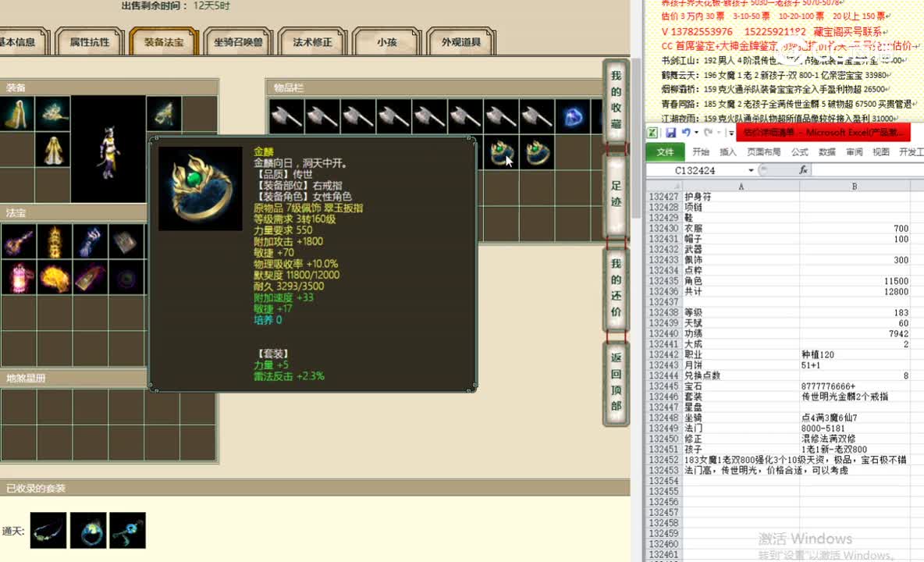The image size is (924, 562).
Task: Click the cell reading 8000-5181
Action: point(855,429)
